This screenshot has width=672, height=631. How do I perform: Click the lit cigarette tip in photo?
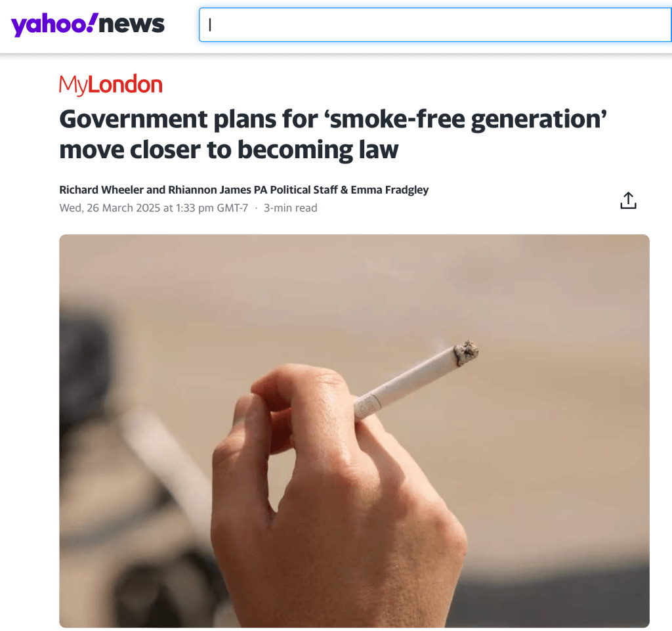(467, 353)
